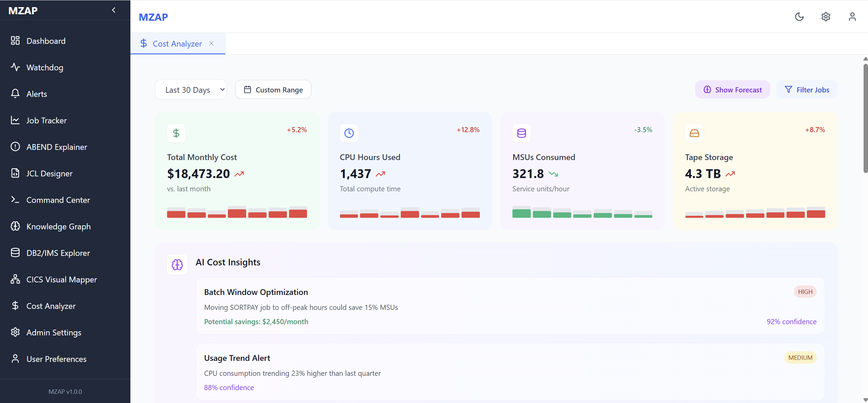Select the Cost Analyzer tab
Image resolution: width=868 pixels, height=403 pixels.
coord(177,43)
